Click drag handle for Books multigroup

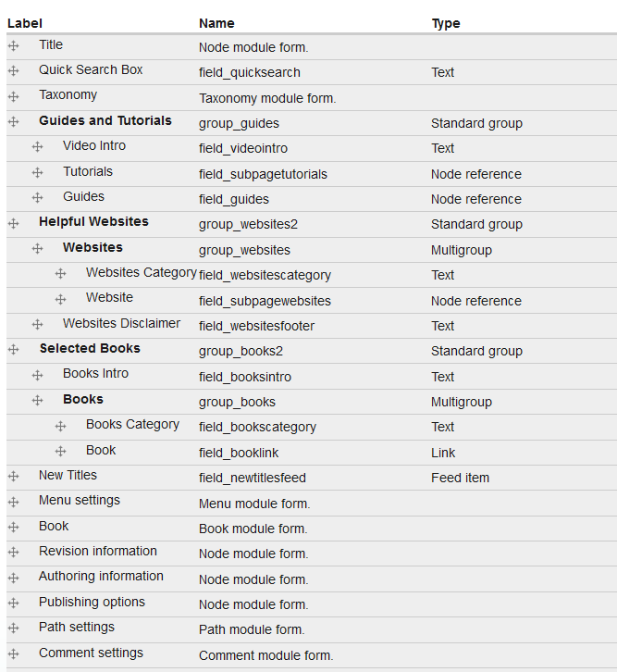[x=37, y=400]
